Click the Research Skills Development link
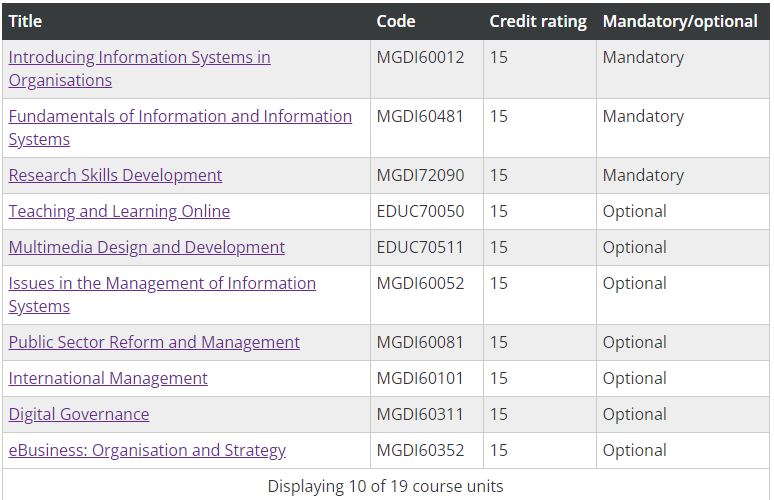This screenshot has width=774, height=500. tap(115, 175)
